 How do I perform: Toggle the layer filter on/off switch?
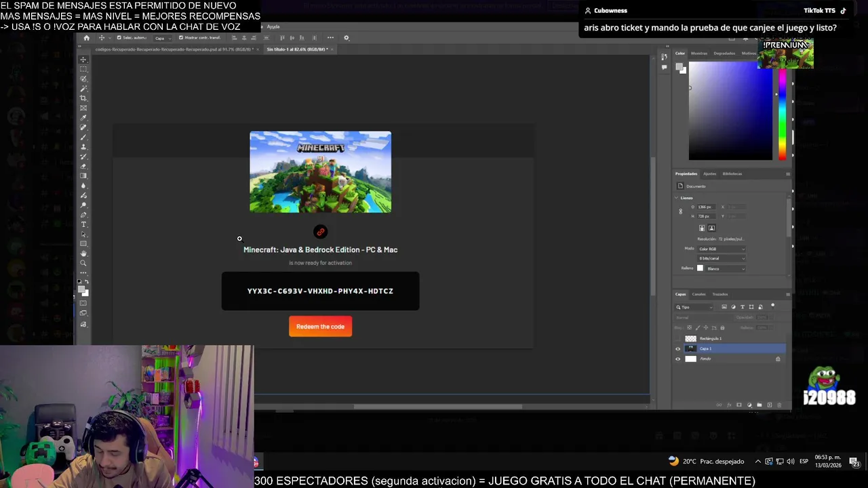(x=773, y=306)
